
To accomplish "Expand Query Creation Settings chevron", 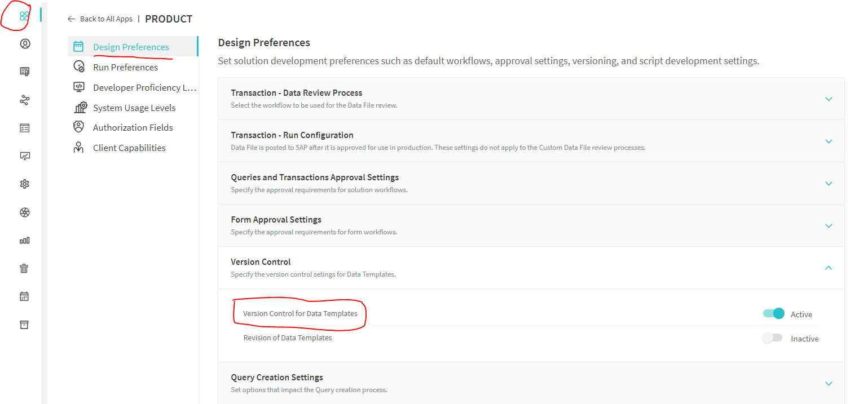I will (829, 384).
